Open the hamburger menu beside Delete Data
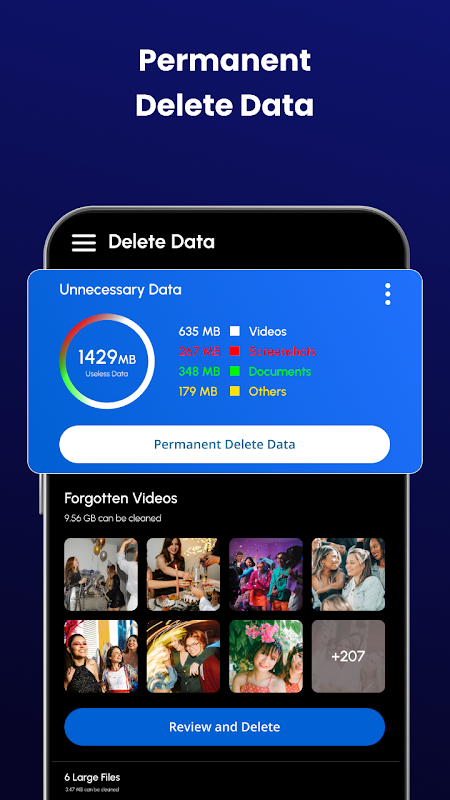 coord(84,243)
